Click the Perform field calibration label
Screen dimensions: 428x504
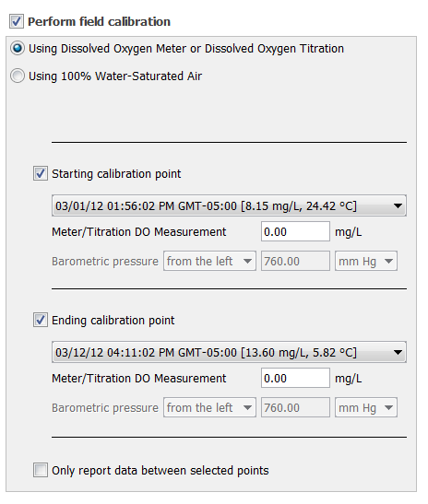99,21
